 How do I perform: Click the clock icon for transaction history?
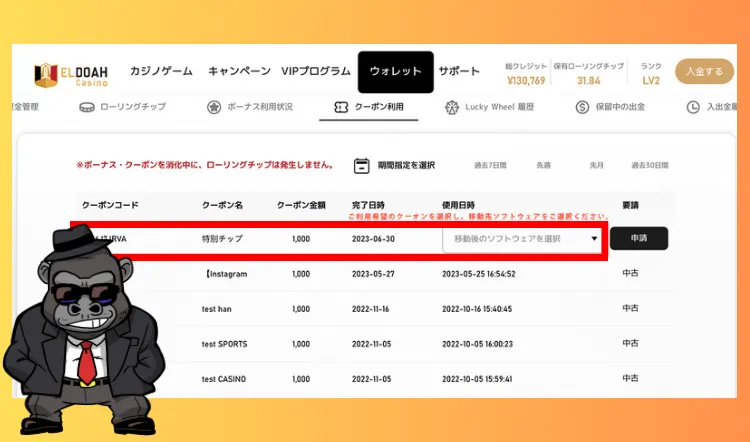pos(693,107)
